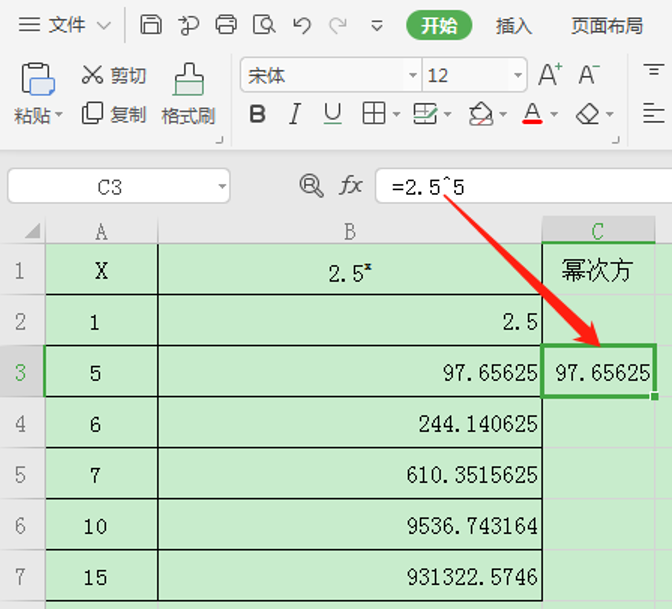Click the fx insert function icon

[351, 186]
